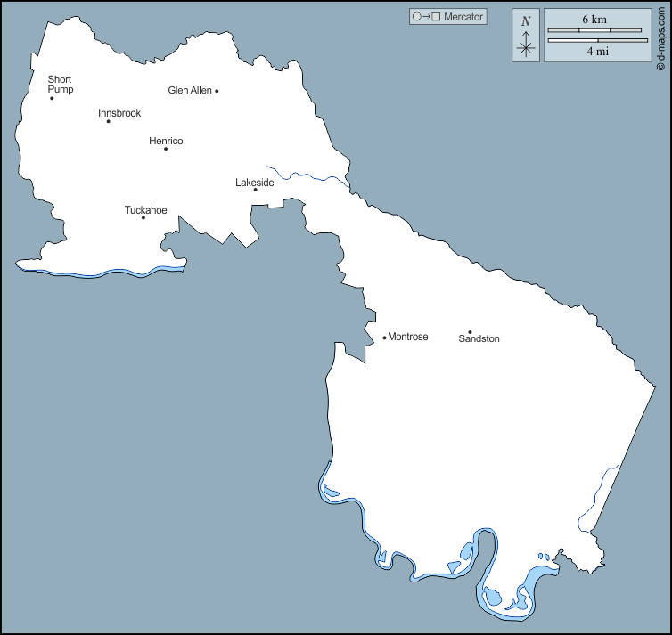Click the Tuckahoe label
Viewport: 672px width, 635px height.
[145, 210]
